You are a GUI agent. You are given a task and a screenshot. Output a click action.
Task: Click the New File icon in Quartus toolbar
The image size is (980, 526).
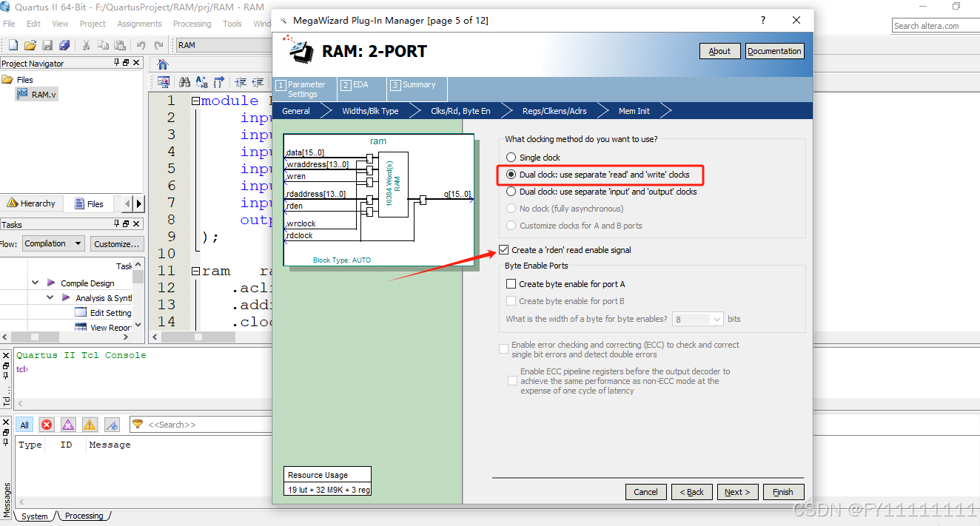click(13, 45)
